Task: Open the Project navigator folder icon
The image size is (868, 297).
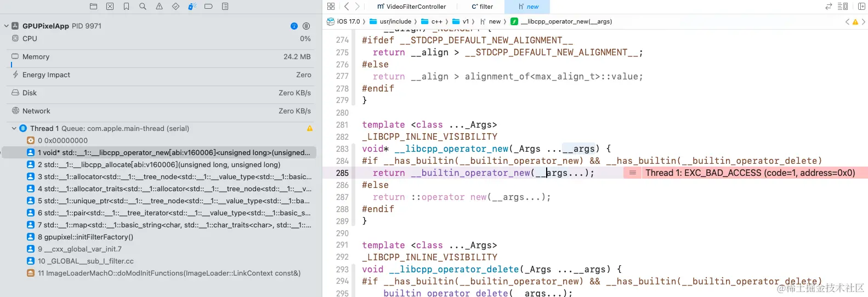Action: click(x=93, y=7)
